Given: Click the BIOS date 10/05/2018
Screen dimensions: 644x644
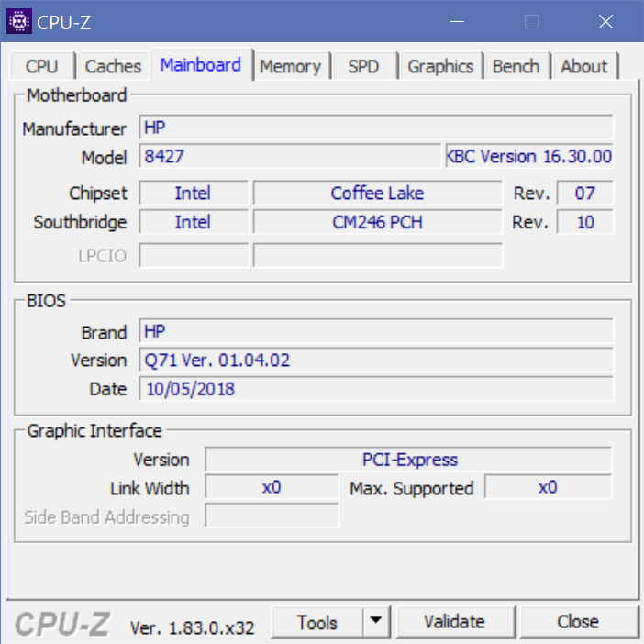Looking at the screenshot, I should pyautogui.click(x=376, y=389).
